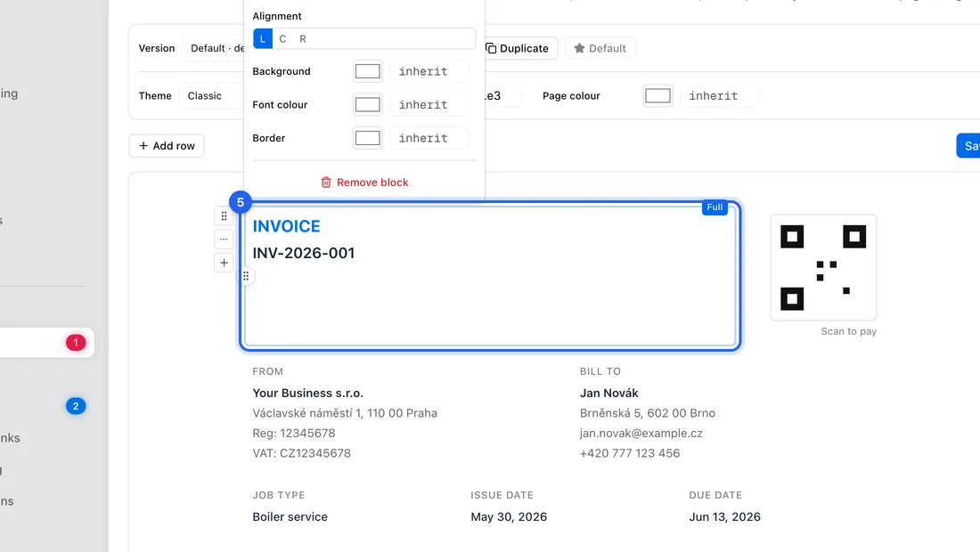
Task: Select Reg: 12345678 line
Action: pyautogui.click(x=294, y=434)
